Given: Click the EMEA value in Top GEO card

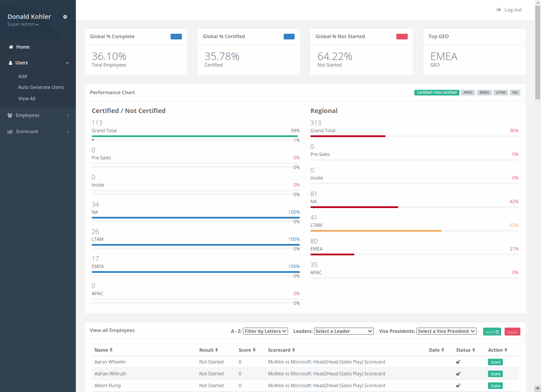Looking at the screenshot, I should click(444, 57).
